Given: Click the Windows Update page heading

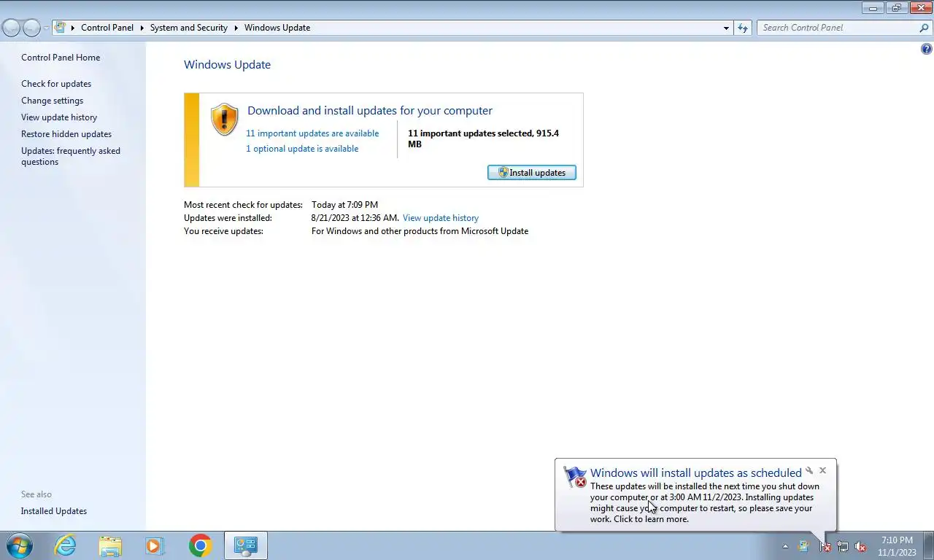Looking at the screenshot, I should [x=227, y=65].
